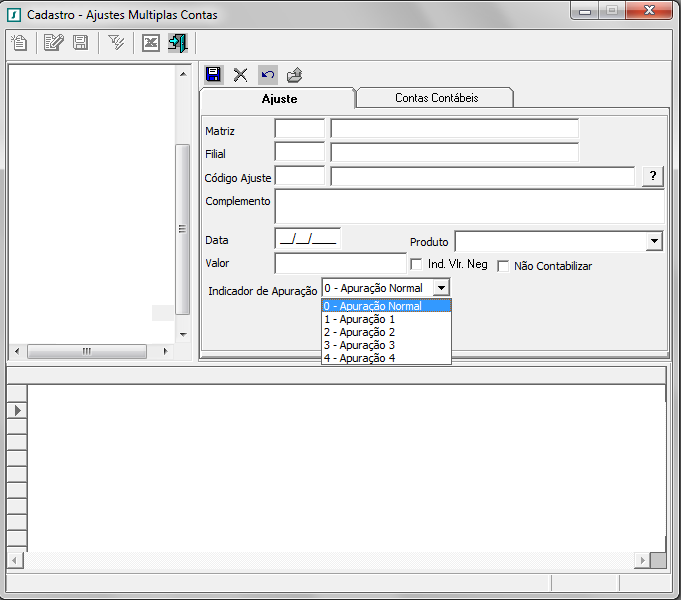
Task: Enable the Ind. Vlr. Neg checkbox
Action: coord(418,264)
